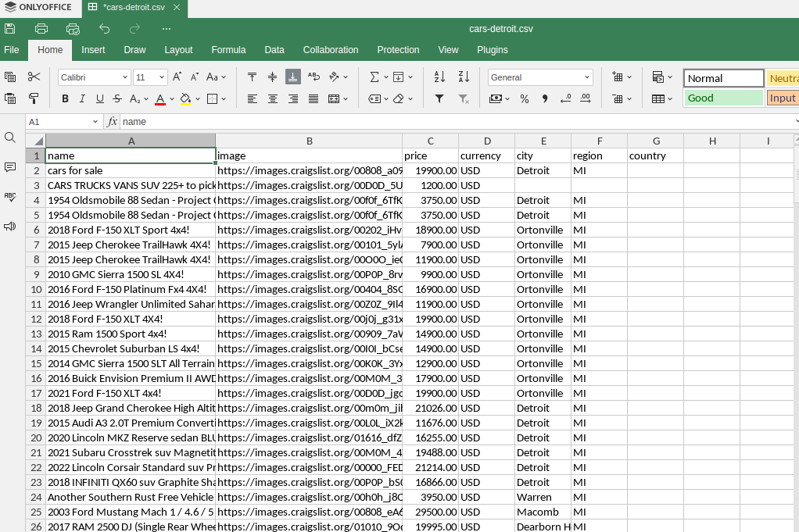Image resolution: width=799 pixels, height=532 pixels.
Task: Switch to the Formula ribbon tab
Action: (228, 49)
